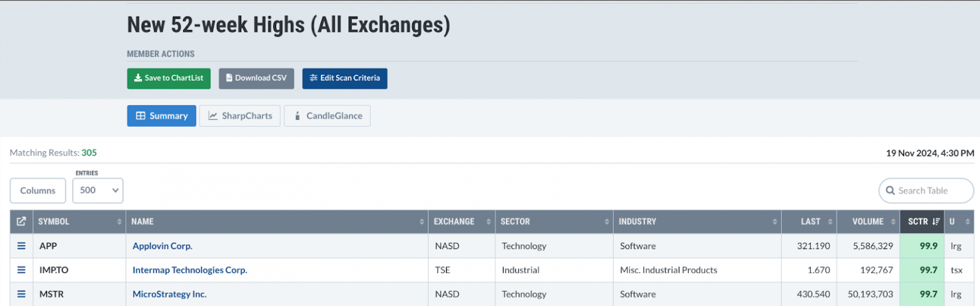
Task: Sort table by SECTOR column
Action: tap(554, 222)
